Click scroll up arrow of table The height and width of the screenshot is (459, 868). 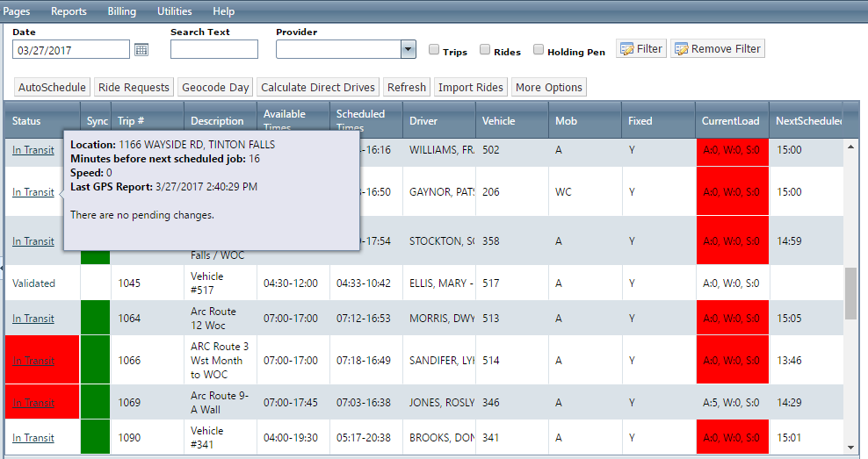850,147
